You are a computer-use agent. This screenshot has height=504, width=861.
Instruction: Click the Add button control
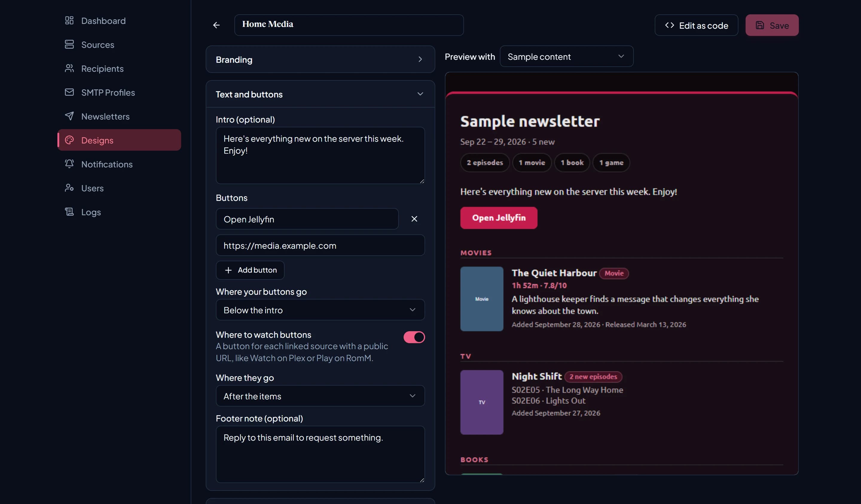[x=250, y=270]
